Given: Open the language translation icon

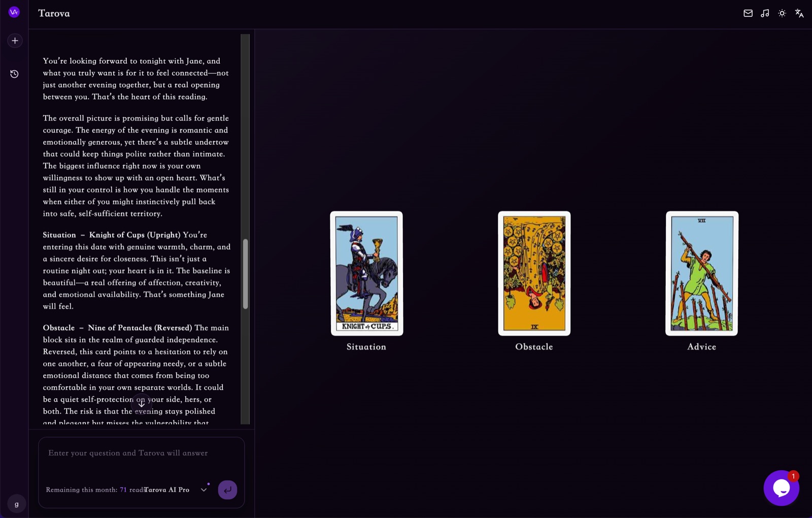Looking at the screenshot, I should 799,13.
